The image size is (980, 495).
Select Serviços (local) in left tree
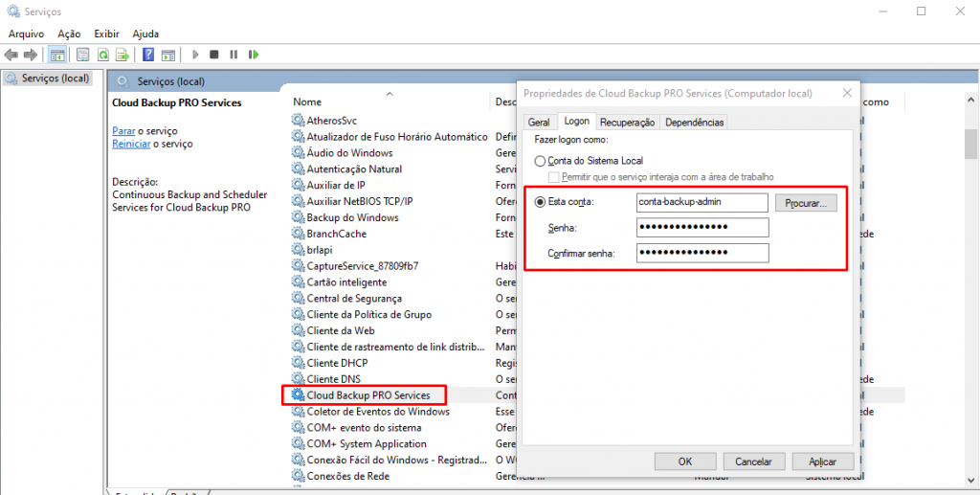click(x=55, y=79)
